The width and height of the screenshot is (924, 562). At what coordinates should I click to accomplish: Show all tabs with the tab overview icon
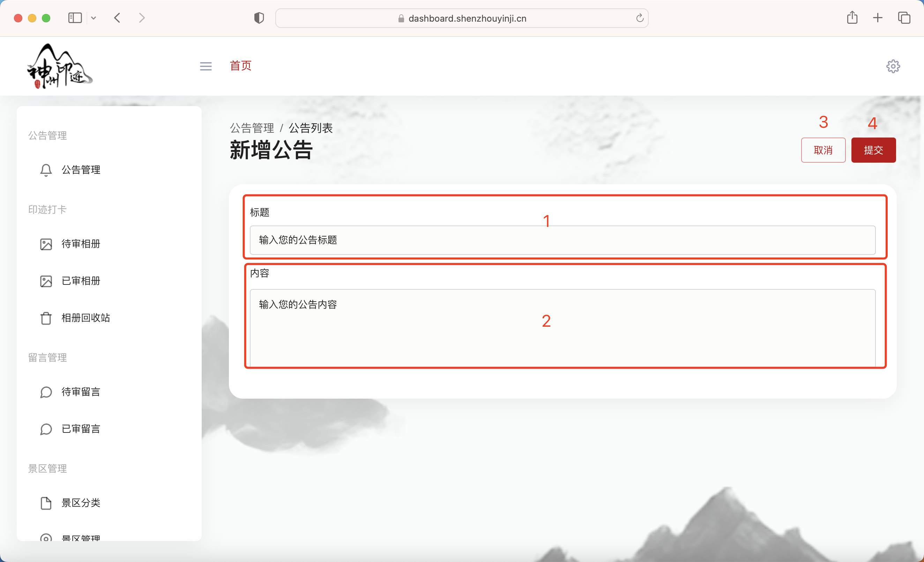coord(904,18)
